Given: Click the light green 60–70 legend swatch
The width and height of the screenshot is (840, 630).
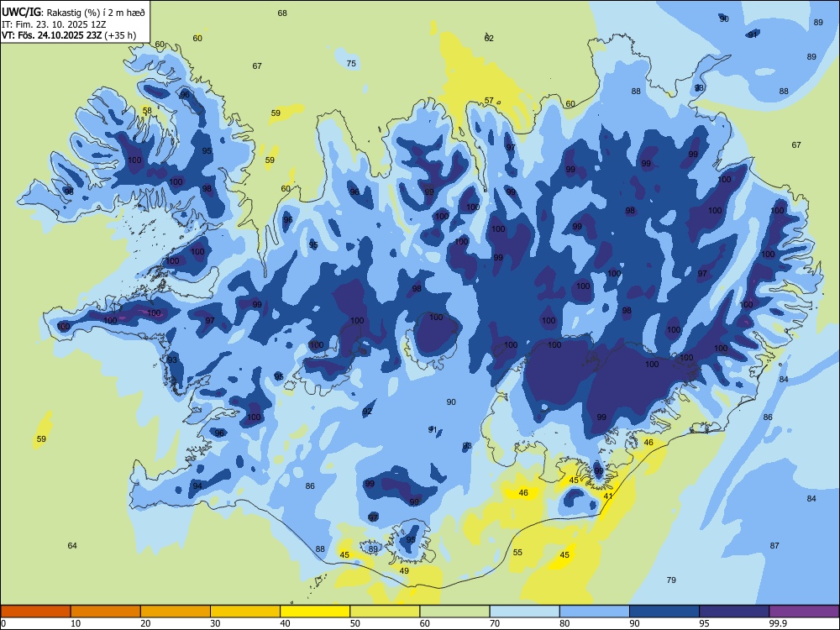Looking at the screenshot, I should pyautogui.click(x=454, y=612).
